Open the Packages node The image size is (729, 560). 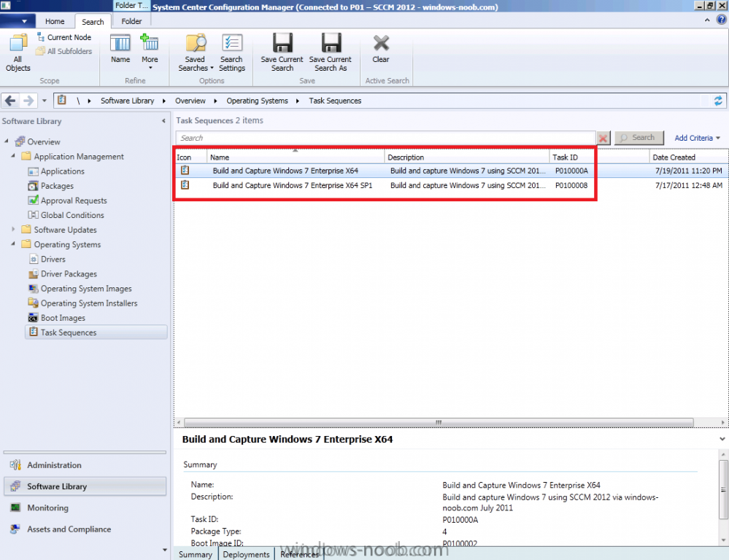point(50,186)
